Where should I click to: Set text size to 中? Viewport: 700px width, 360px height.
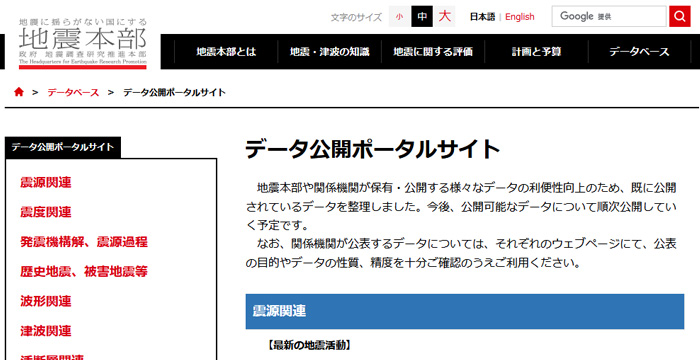422,17
